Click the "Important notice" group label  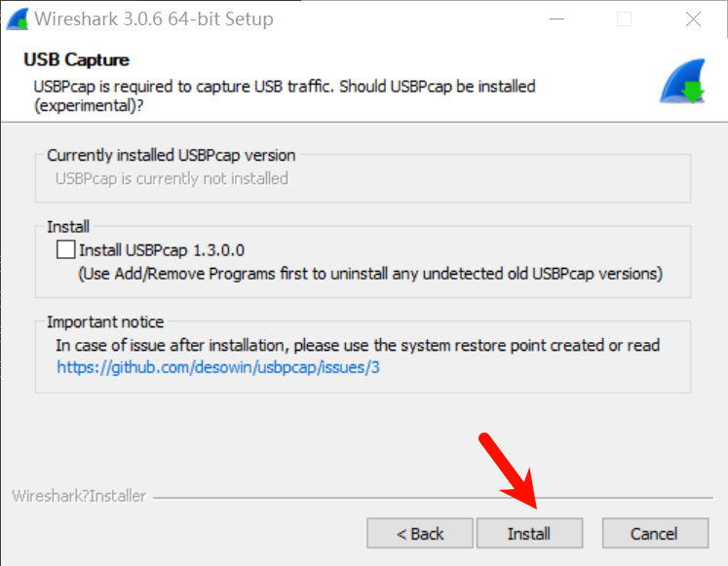click(105, 322)
